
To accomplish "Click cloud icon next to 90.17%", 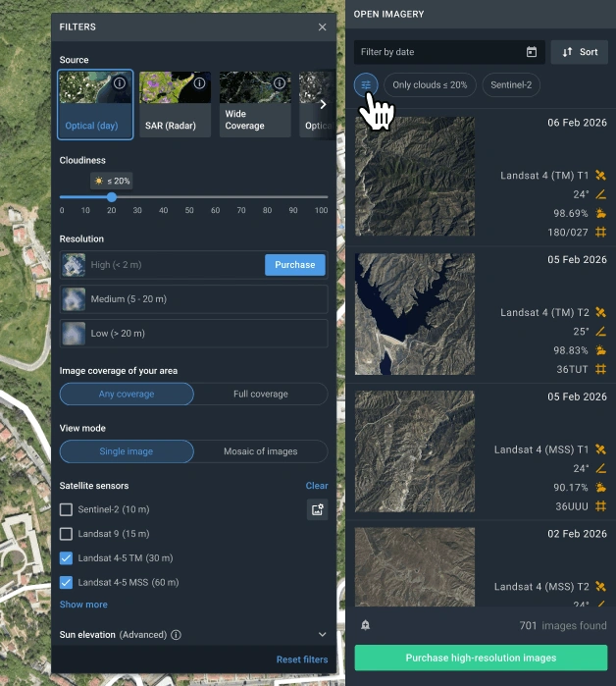I will 600,487.
